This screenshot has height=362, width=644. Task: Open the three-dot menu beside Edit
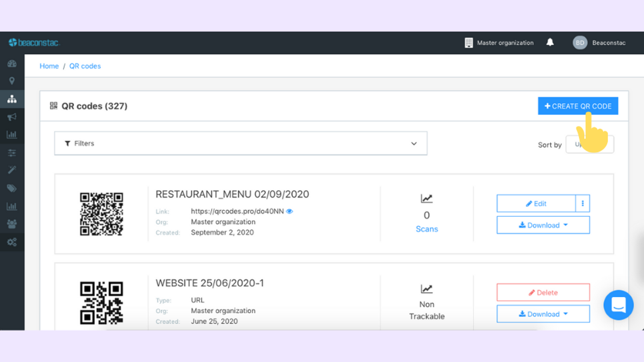click(x=582, y=203)
